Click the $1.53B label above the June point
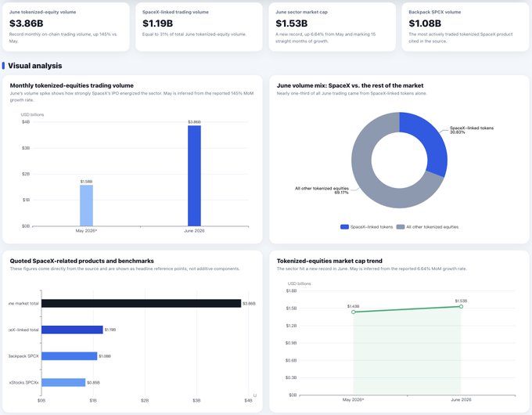 pyautogui.click(x=461, y=301)
